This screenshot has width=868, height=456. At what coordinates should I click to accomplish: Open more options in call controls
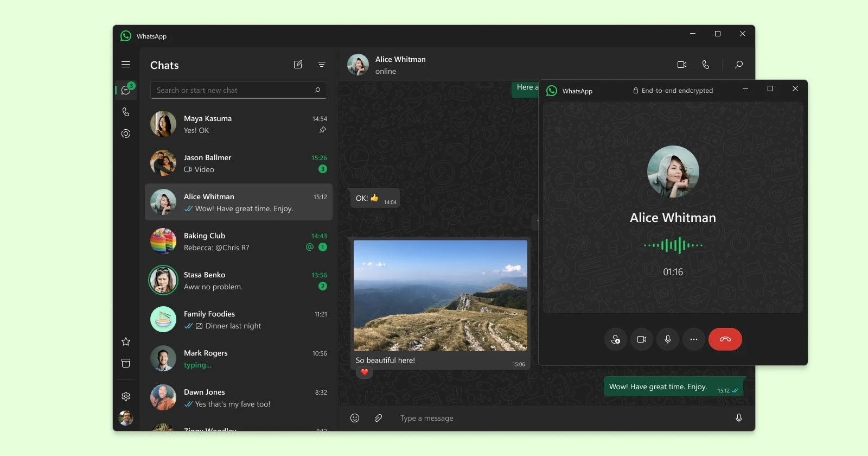[694, 339]
